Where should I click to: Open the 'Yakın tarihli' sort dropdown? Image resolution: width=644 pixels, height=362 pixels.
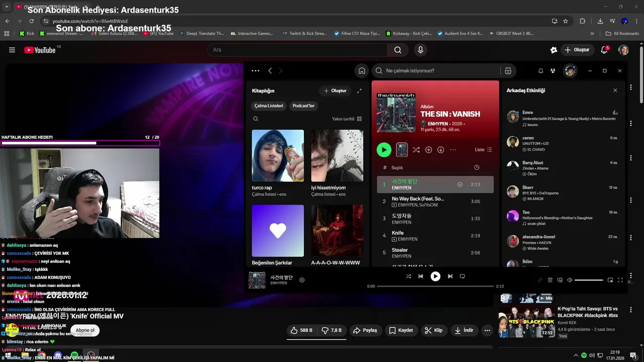coord(347,119)
